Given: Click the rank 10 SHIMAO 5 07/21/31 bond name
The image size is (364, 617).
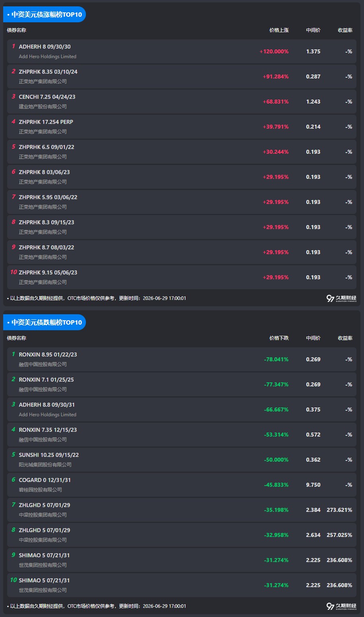Looking at the screenshot, I should point(44,580).
